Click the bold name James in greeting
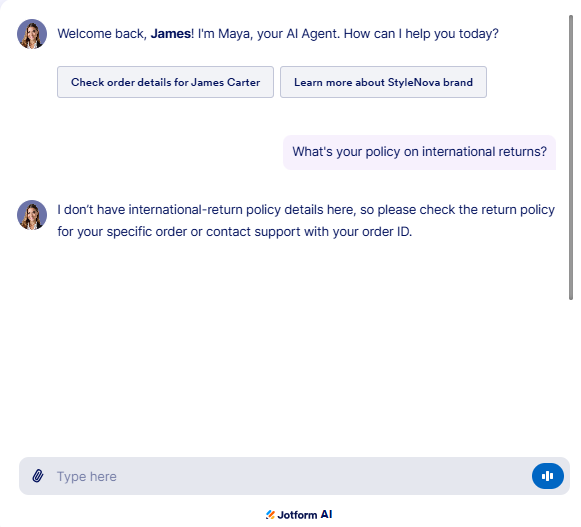This screenshot has width=581, height=527. click(171, 34)
